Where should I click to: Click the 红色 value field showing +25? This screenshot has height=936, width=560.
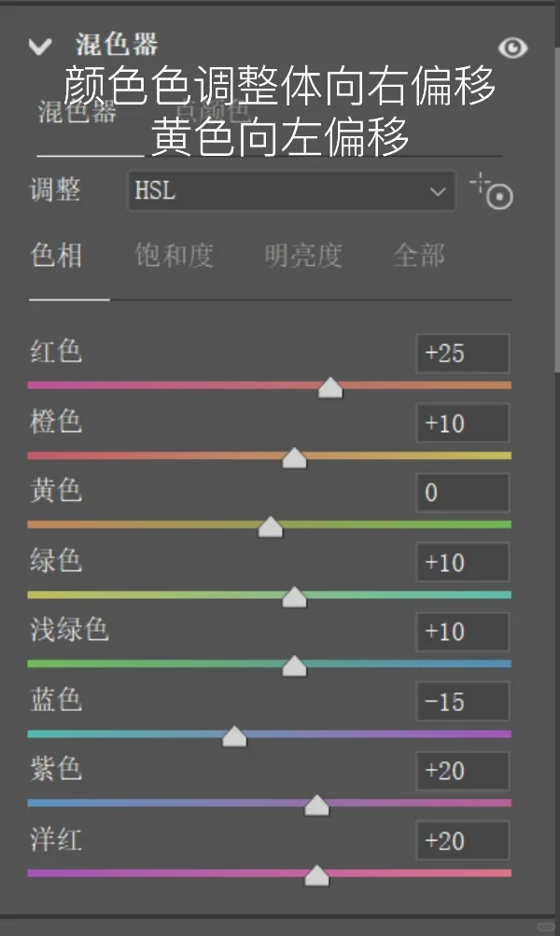(x=463, y=354)
